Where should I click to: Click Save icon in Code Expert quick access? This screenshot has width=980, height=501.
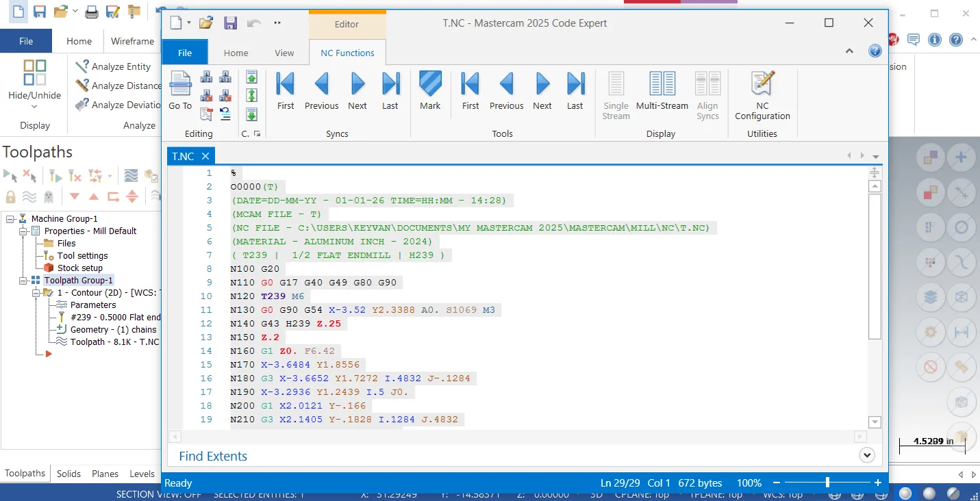tap(230, 23)
